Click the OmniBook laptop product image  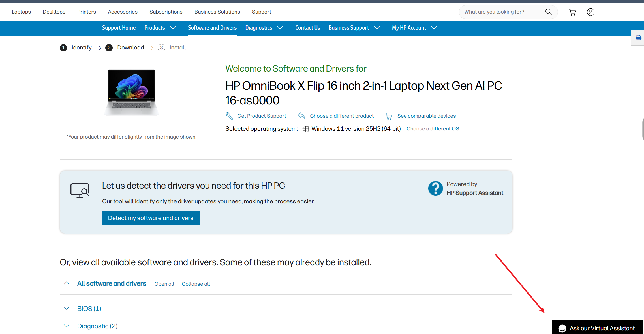click(132, 92)
